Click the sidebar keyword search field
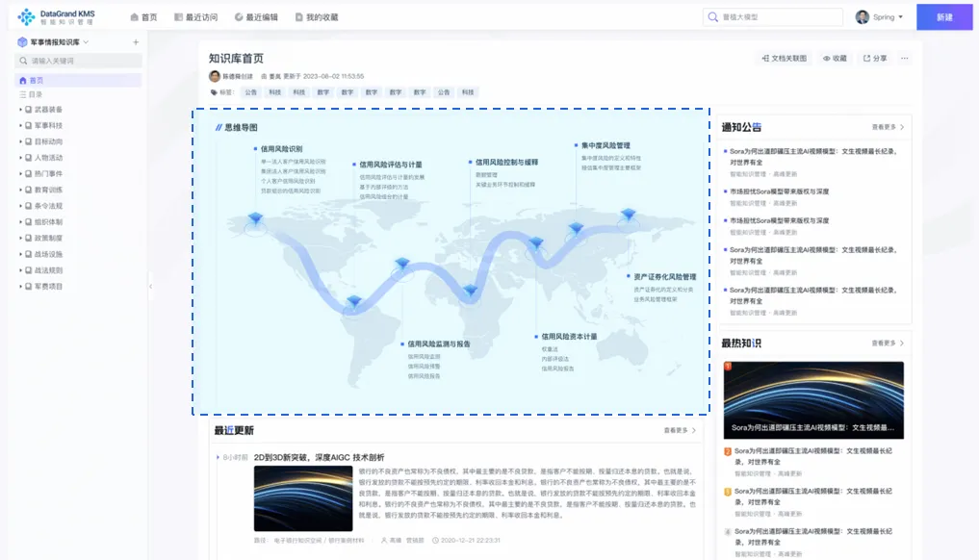Image resolution: width=979 pixels, height=560 pixels. coord(82,61)
